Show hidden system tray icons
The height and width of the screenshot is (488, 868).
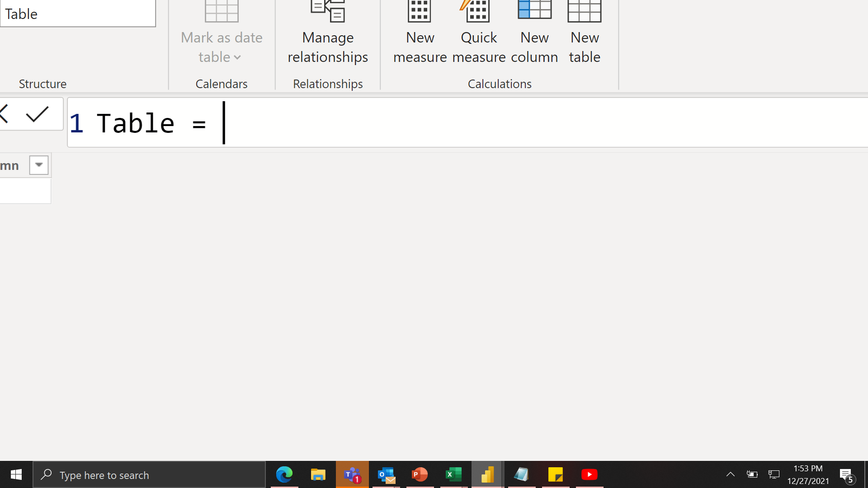(x=730, y=474)
